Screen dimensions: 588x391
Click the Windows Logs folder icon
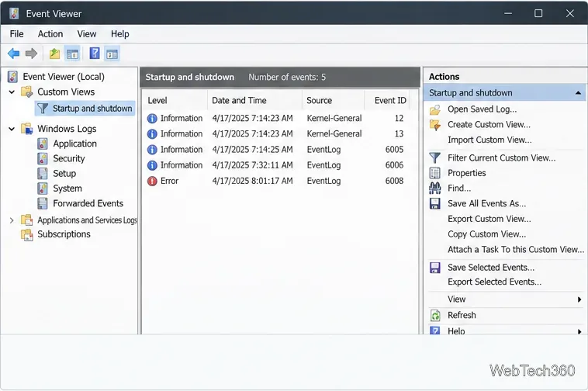[x=27, y=129]
